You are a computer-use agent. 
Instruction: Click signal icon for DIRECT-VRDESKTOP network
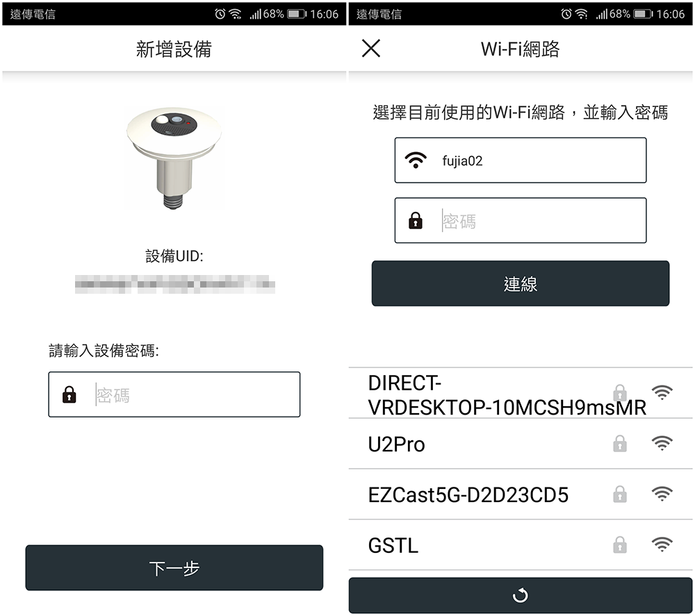tap(662, 392)
